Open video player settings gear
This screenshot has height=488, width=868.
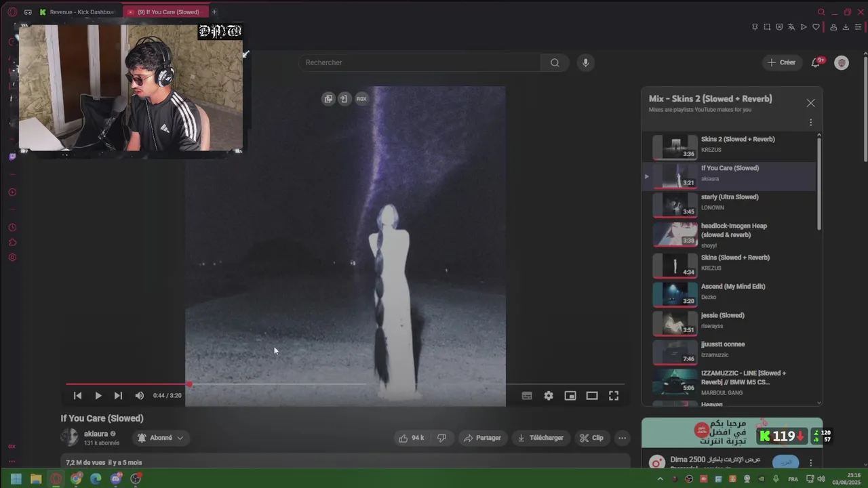click(x=549, y=396)
